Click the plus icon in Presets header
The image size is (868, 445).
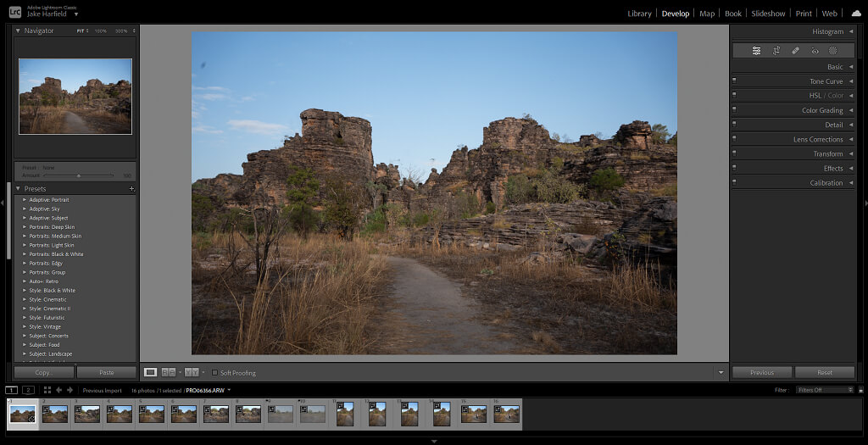coord(131,189)
